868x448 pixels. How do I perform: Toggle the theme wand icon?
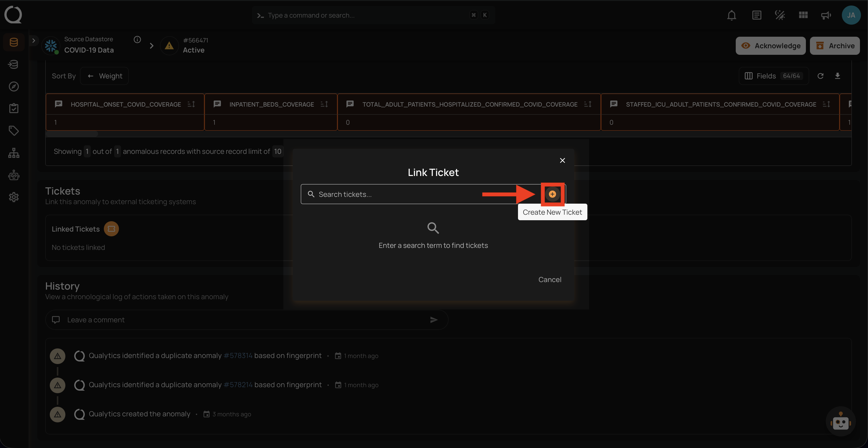coord(780,15)
